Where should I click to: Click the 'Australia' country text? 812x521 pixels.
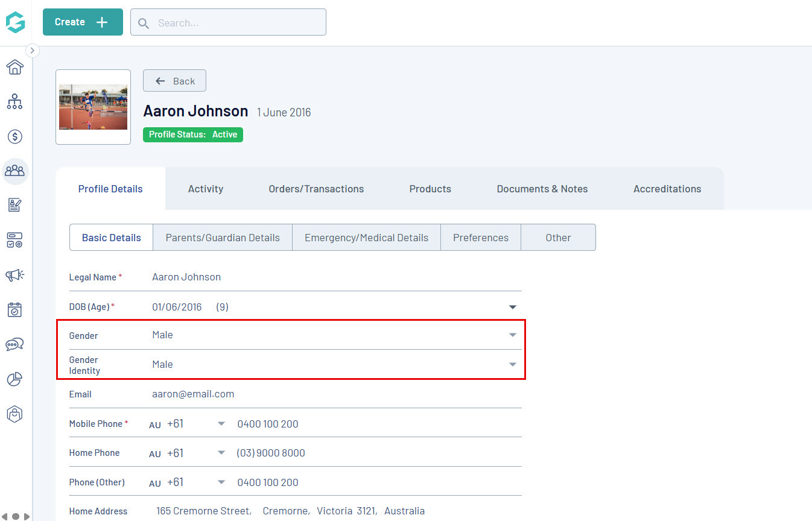pyautogui.click(x=404, y=511)
